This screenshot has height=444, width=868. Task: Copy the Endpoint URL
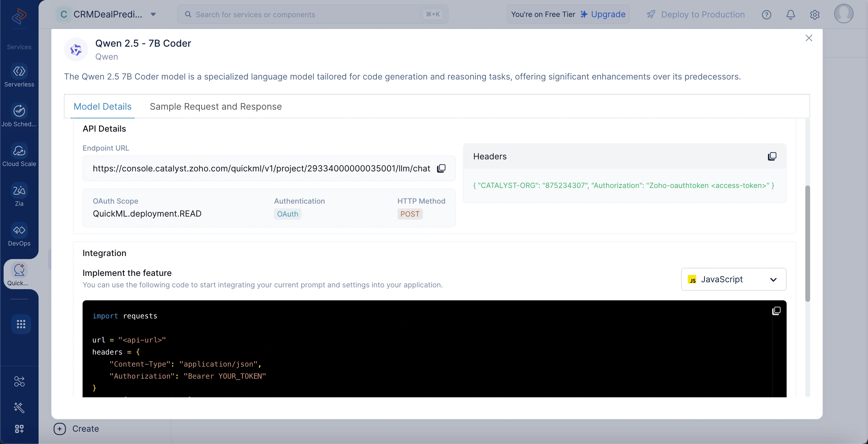441,168
